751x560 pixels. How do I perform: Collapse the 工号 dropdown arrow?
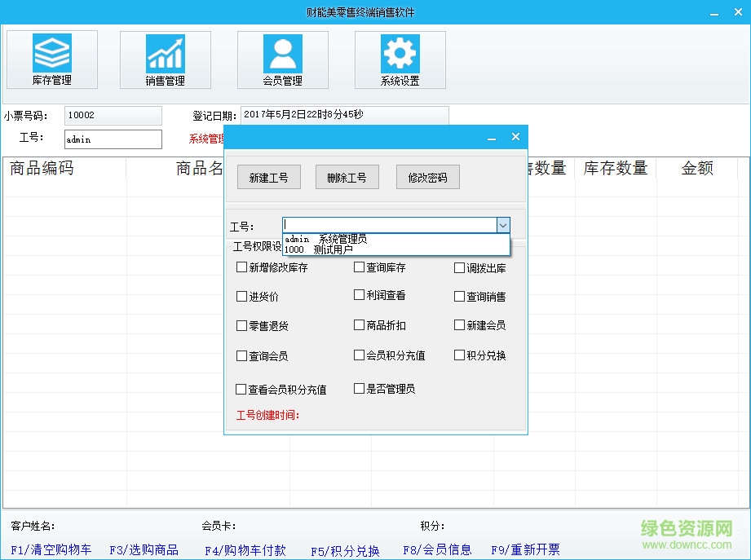(503, 226)
